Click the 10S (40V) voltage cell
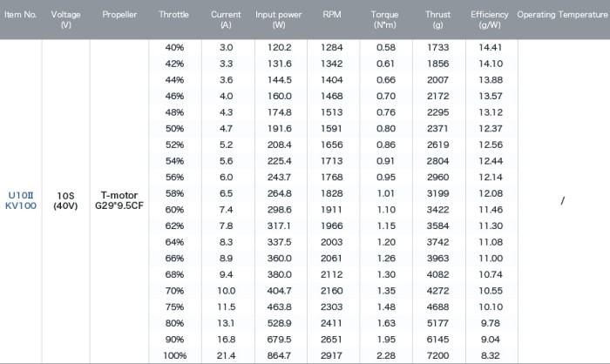 [65, 200]
